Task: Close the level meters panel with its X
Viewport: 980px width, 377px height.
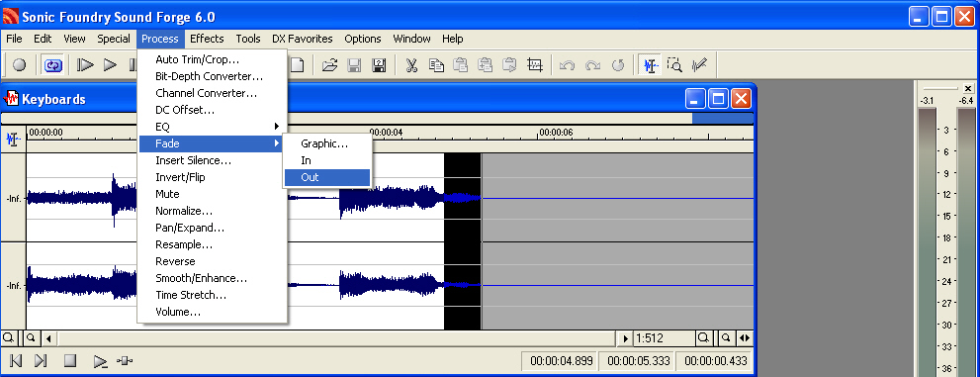Action: point(968,89)
